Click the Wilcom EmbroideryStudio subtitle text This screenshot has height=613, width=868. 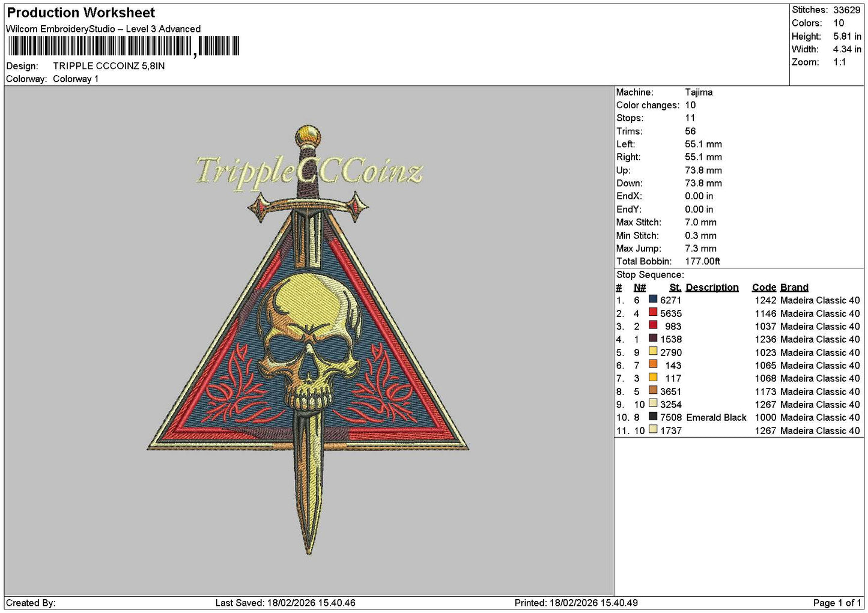[103, 29]
